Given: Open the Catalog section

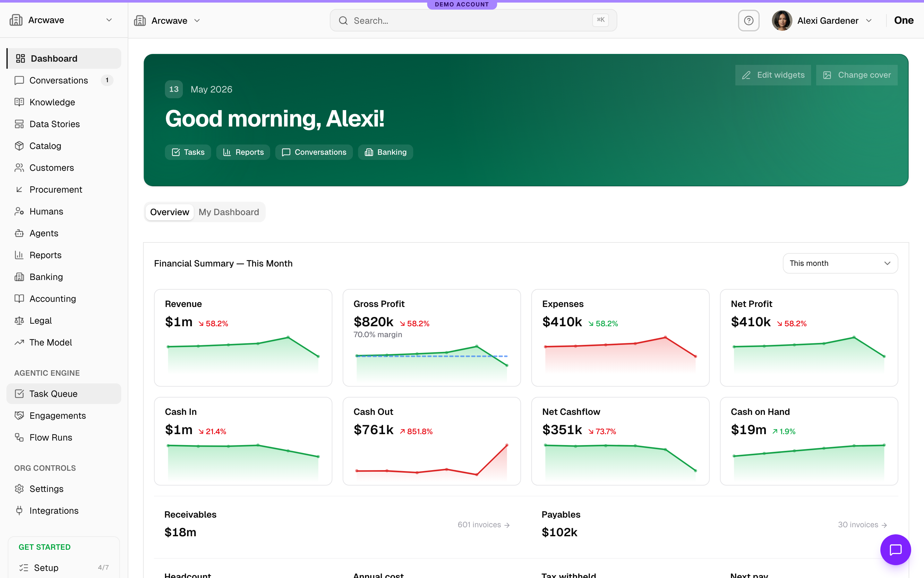Looking at the screenshot, I should [x=64, y=146].
